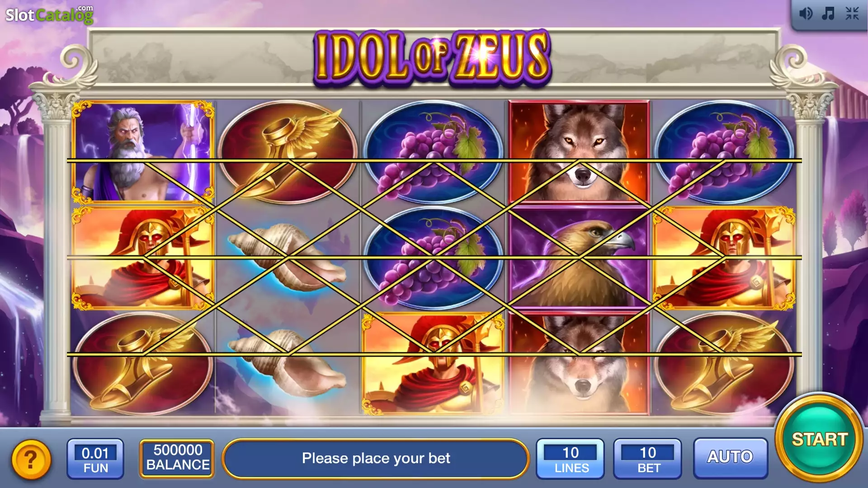Enable AUTO spin mode
This screenshot has height=488, width=868.
point(730,457)
